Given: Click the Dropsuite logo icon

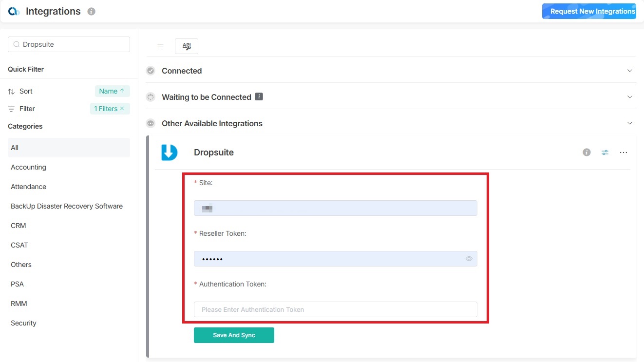Looking at the screenshot, I should pyautogui.click(x=169, y=152).
